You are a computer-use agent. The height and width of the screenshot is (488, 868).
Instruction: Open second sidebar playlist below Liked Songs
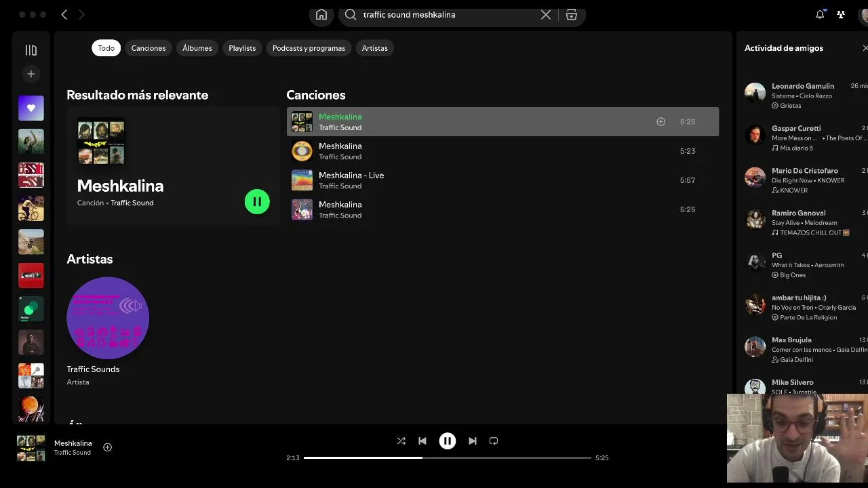[31, 175]
